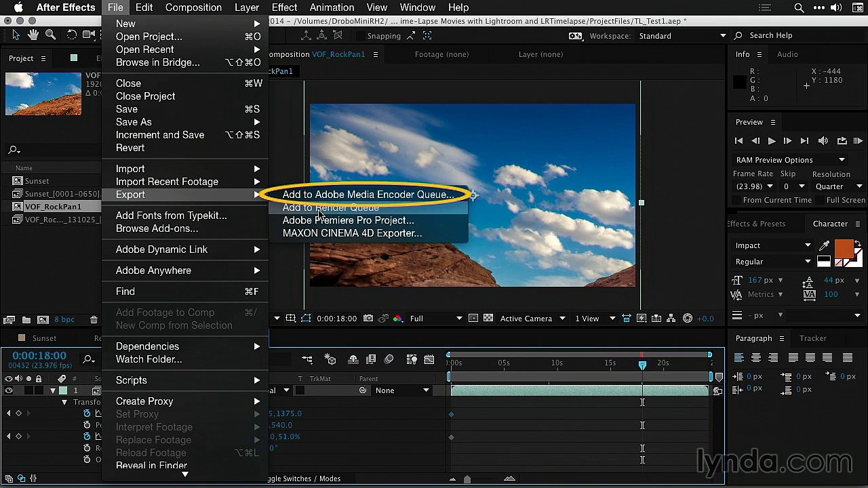Click the show channel RGB icon
Screen dimensions: 868x488
click(x=397, y=319)
